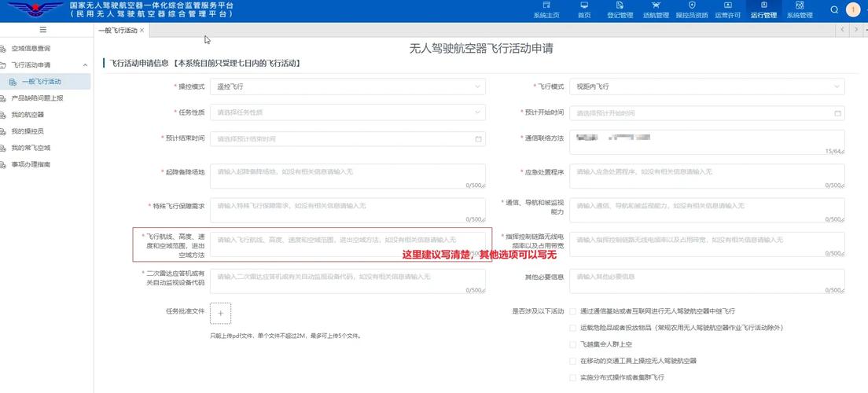This screenshot has height=393, width=868.
Task: Switch to the 一般飞行活动 page tab
Action: [x=118, y=31]
